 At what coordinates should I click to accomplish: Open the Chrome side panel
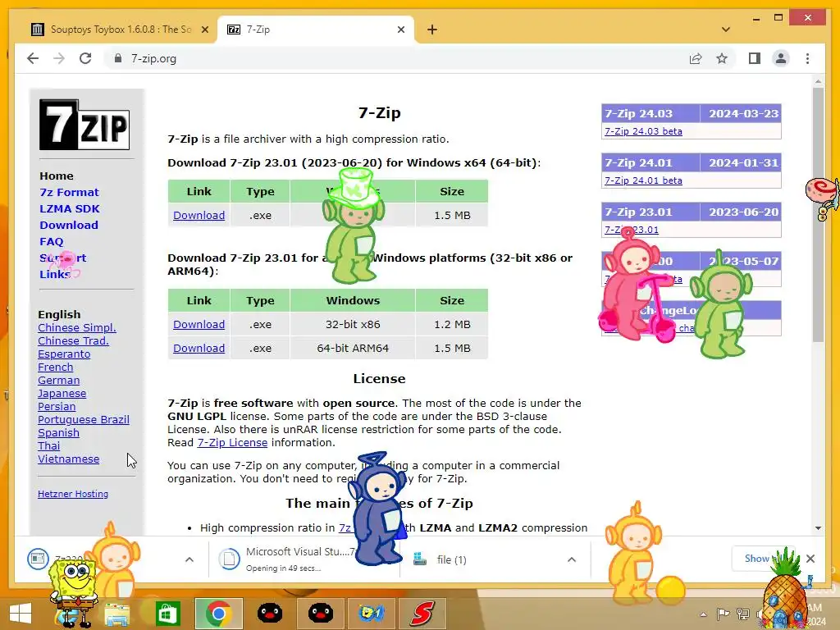click(x=755, y=58)
